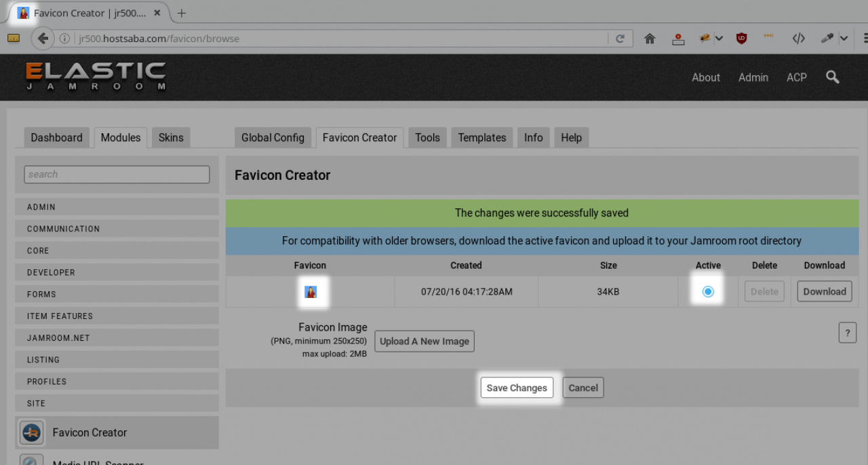Image resolution: width=868 pixels, height=465 pixels.
Task: Switch to the Global Config tab
Action: coord(273,138)
